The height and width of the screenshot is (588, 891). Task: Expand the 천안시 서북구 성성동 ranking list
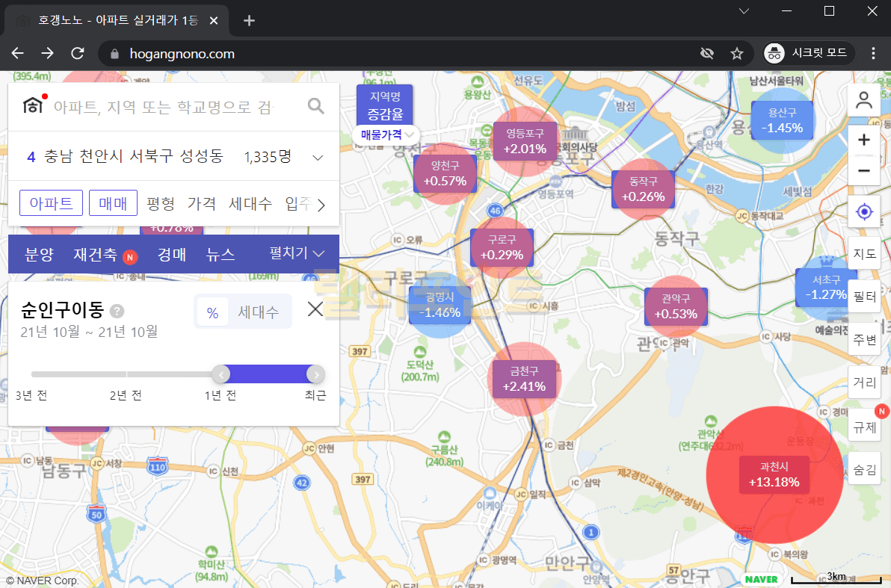click(x=318, y=158)
